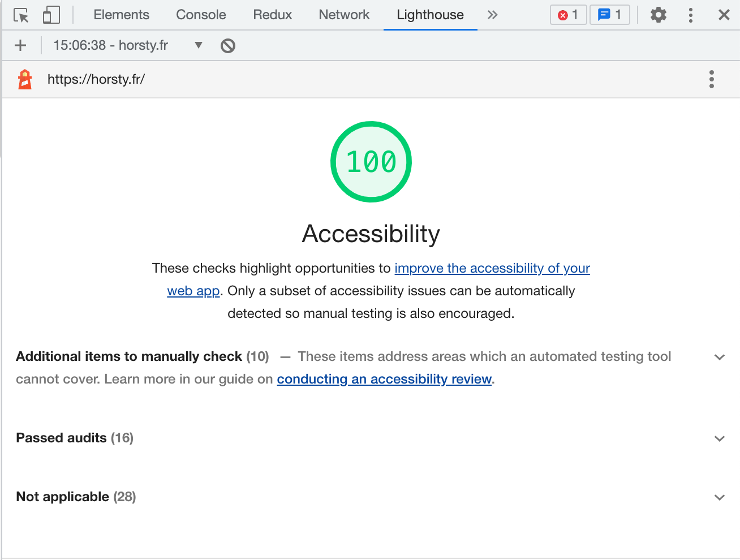Expand the Passed audits chevron

tap(720, 438)
